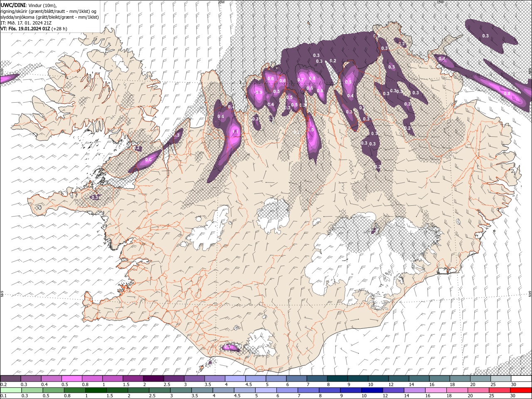Click the 0.9 precipitation value on the map

[259, 92]
